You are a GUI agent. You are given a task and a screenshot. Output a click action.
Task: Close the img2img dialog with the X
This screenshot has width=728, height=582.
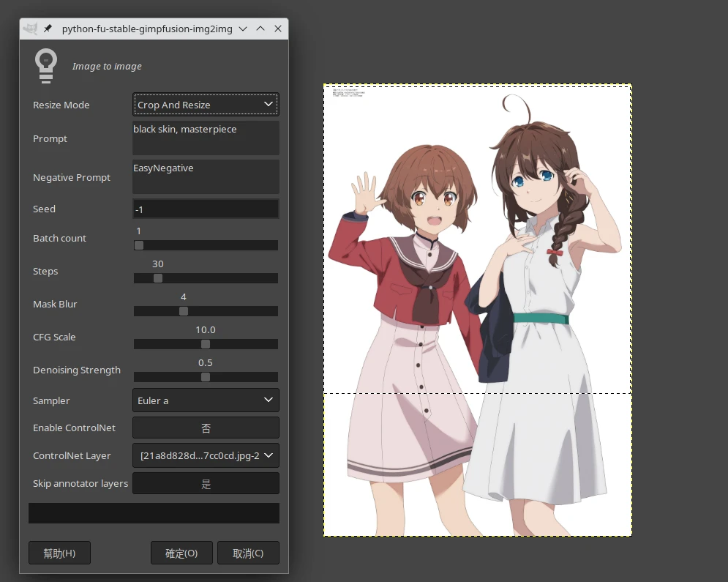click(278, 29)
